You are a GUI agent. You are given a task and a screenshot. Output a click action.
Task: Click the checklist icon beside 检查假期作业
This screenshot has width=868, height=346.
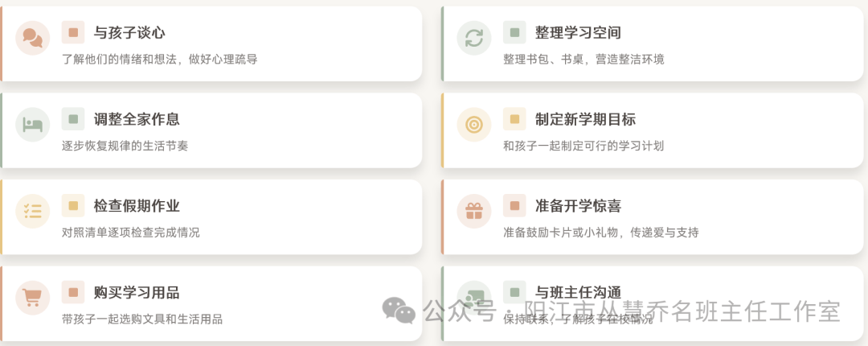tap(33, 212)
